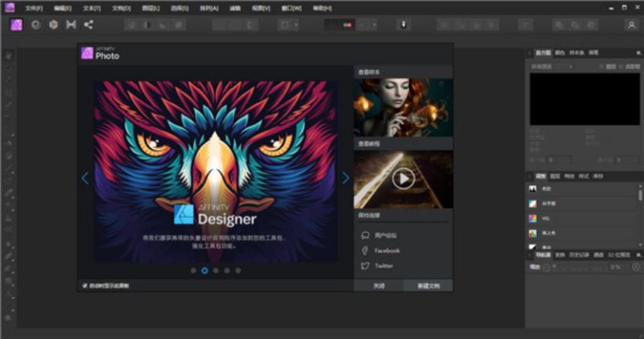Open the 窗口(W) Window menu
Image resolution: width=644 pixels, height=339 pixels.
[x=291, y=8]
